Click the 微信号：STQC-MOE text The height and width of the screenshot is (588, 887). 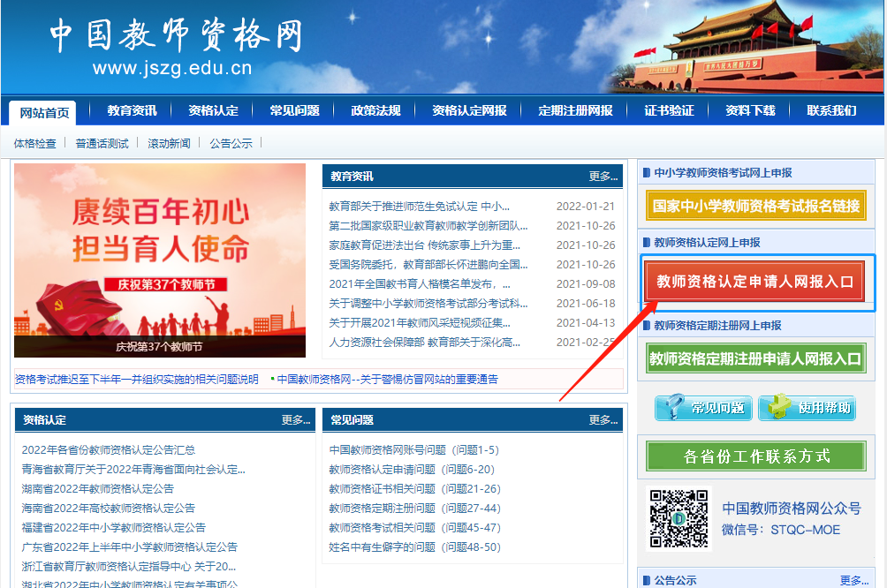point(781,530)
